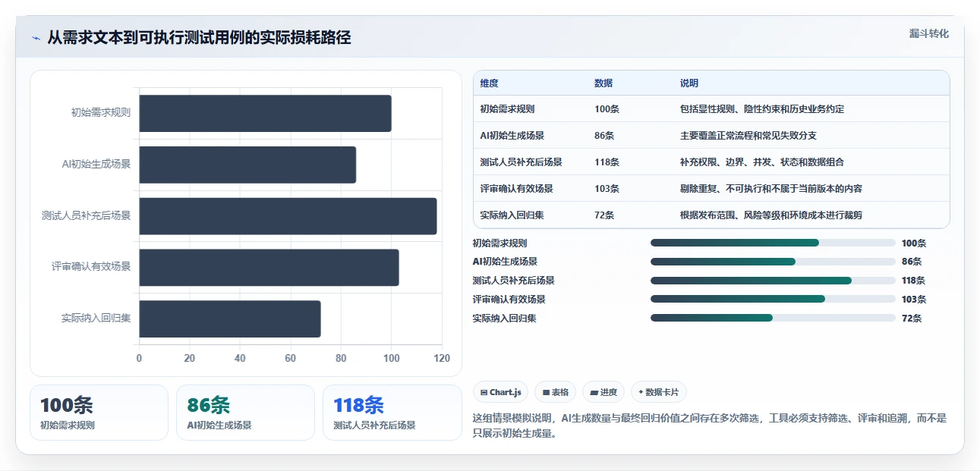Click the 测试人员补充后场景 bar in the chart
The image size is (980, 471).
coord(288,216)
